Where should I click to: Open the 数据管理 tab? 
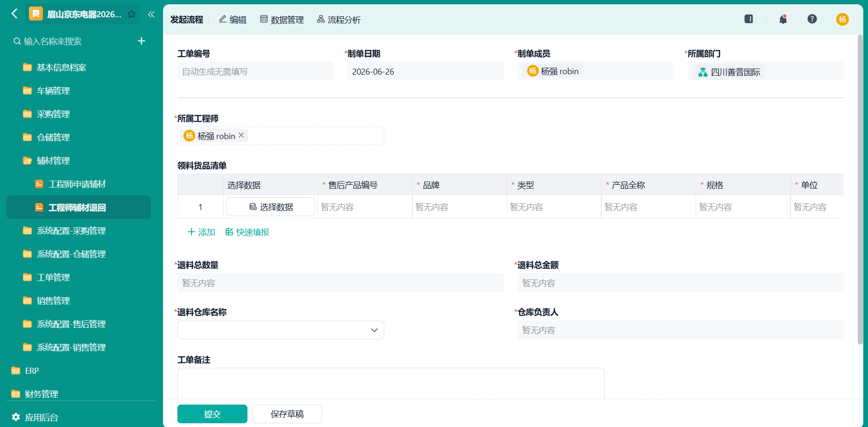(282, 20)
